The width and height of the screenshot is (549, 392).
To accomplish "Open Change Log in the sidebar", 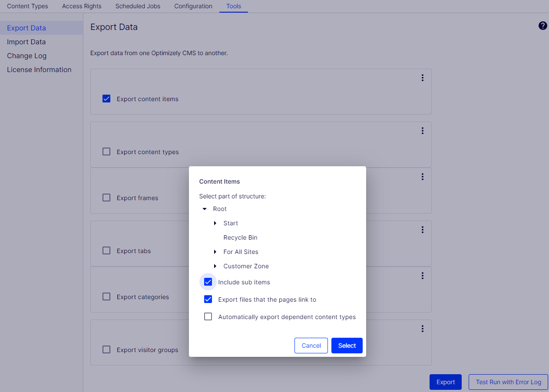I will coord(41,56).
